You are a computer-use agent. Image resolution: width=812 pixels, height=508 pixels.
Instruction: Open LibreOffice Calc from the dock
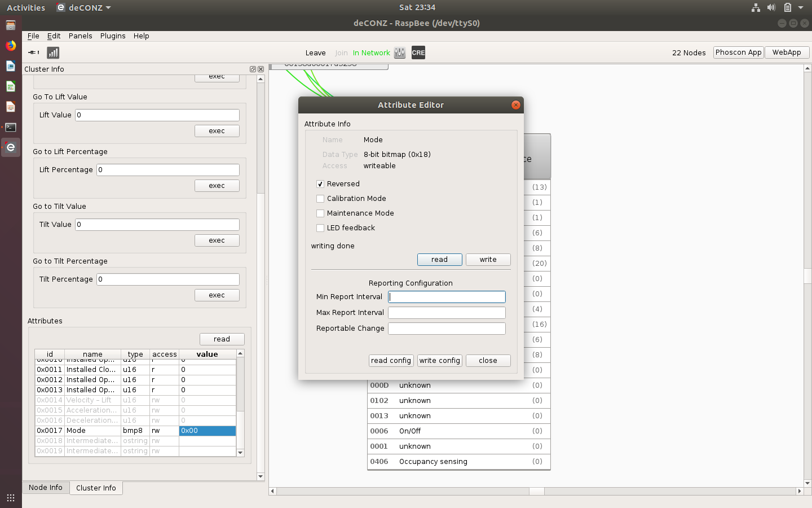[11, 86]
